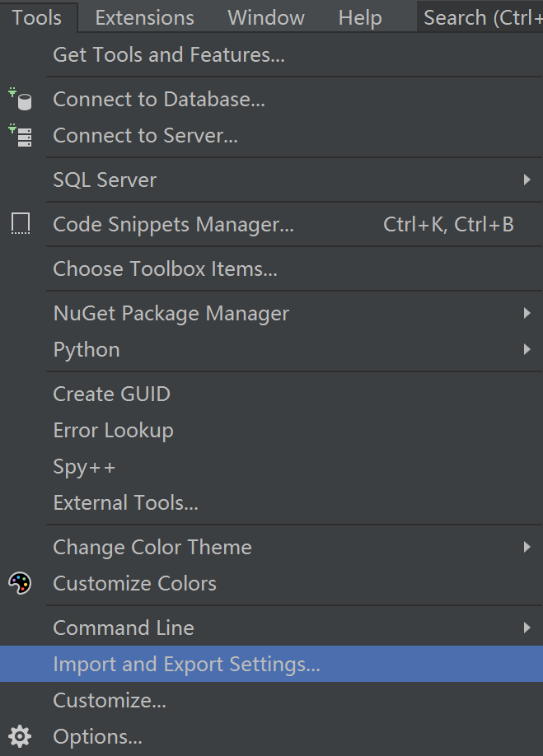Open the Window menu
This screenshot has width=543, height=756.
click(266, 18)
